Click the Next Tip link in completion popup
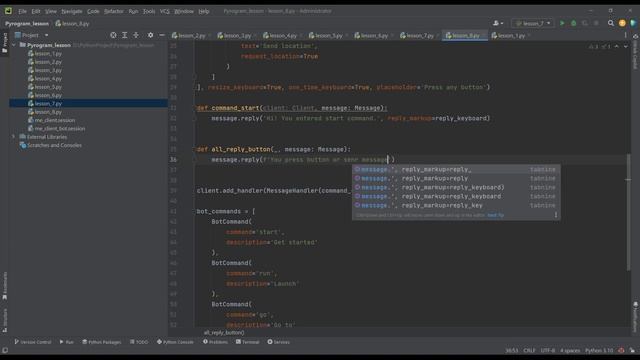 pyautogui.click(x=495, y=215)
